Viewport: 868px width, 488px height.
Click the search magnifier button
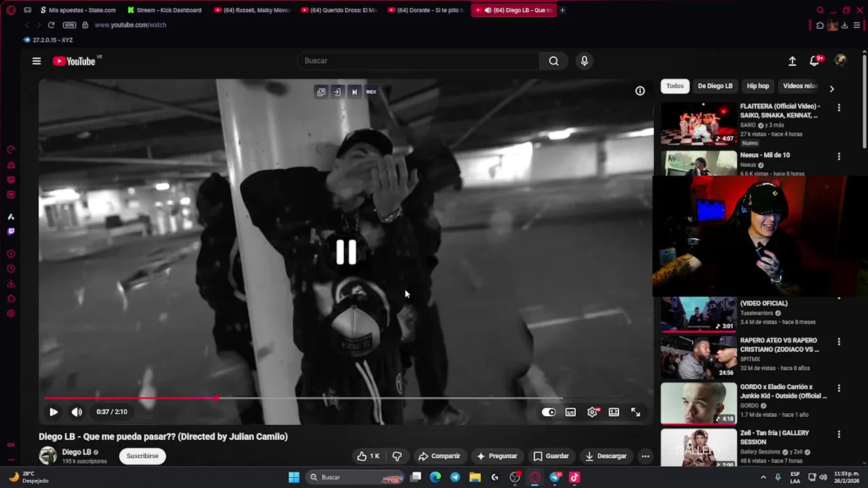click(x=554, y=61)
